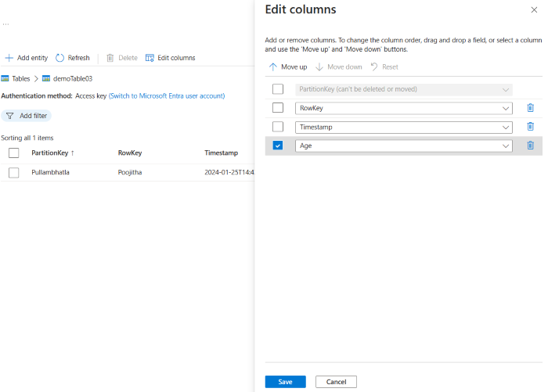Check the Timestamp column checkbox
The image size is (548, 392).
[x=278, y=127]
